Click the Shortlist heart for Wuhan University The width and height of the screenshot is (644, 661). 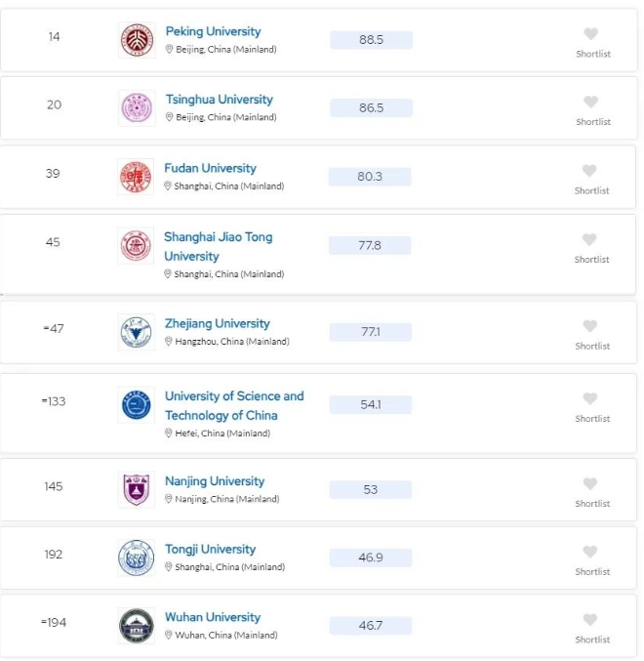click(590, 620)
